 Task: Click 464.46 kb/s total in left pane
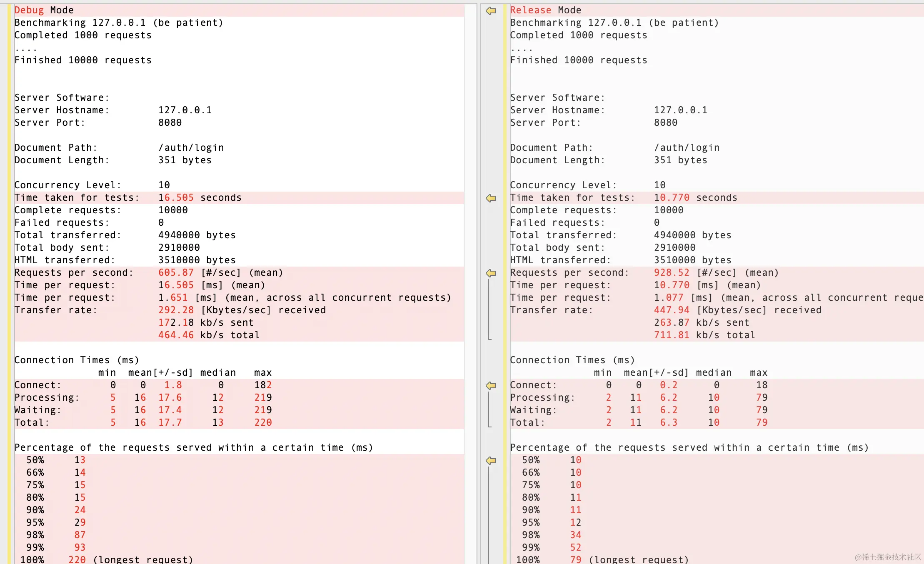pos(176,335)
